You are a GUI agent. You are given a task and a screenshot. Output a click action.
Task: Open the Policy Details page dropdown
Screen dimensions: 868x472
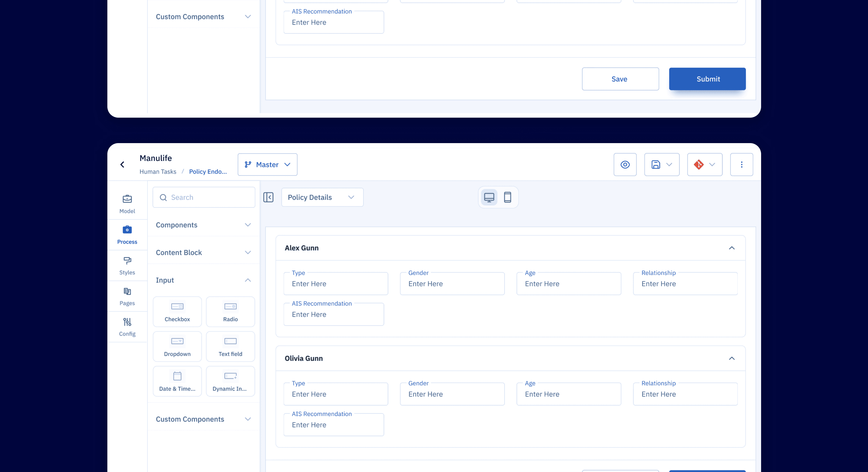tap(322, 197)
